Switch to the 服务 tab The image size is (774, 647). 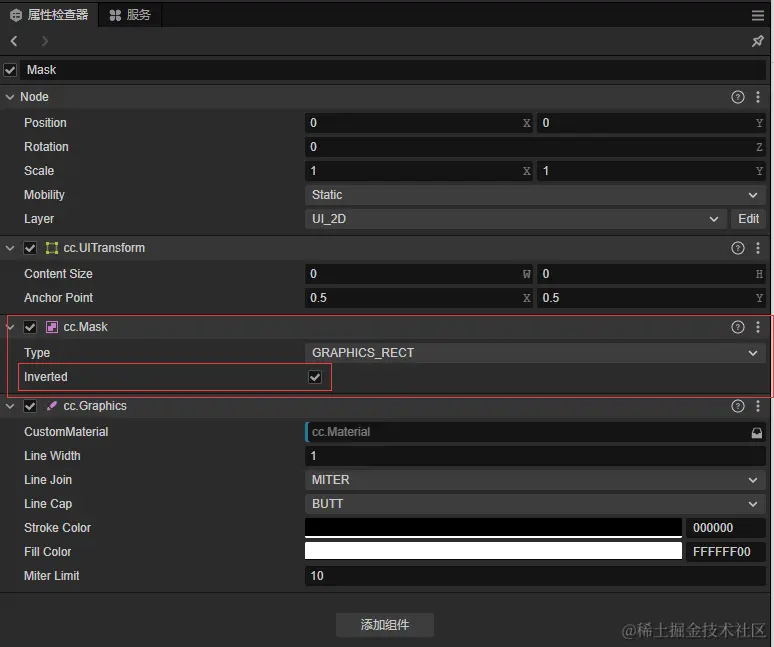pos(130,15)
